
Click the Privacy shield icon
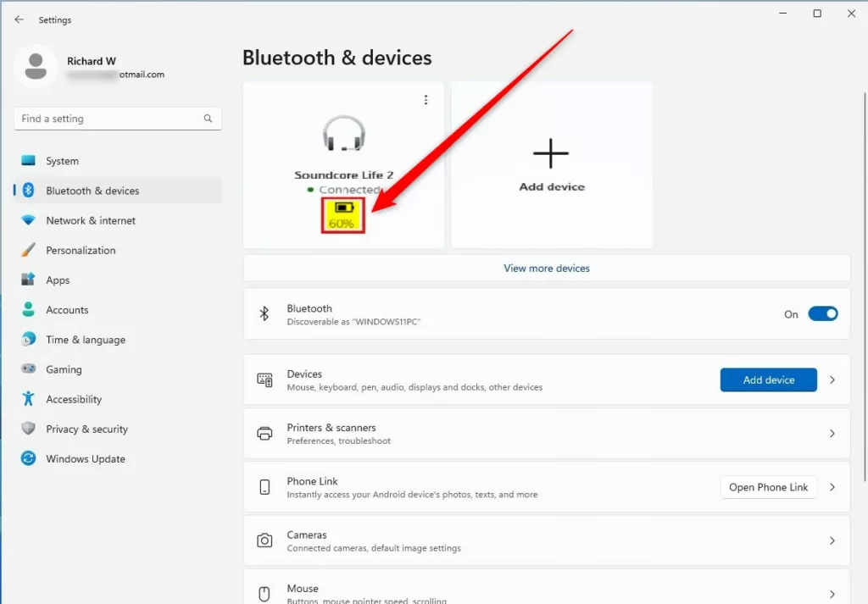(x=28, y=428)
